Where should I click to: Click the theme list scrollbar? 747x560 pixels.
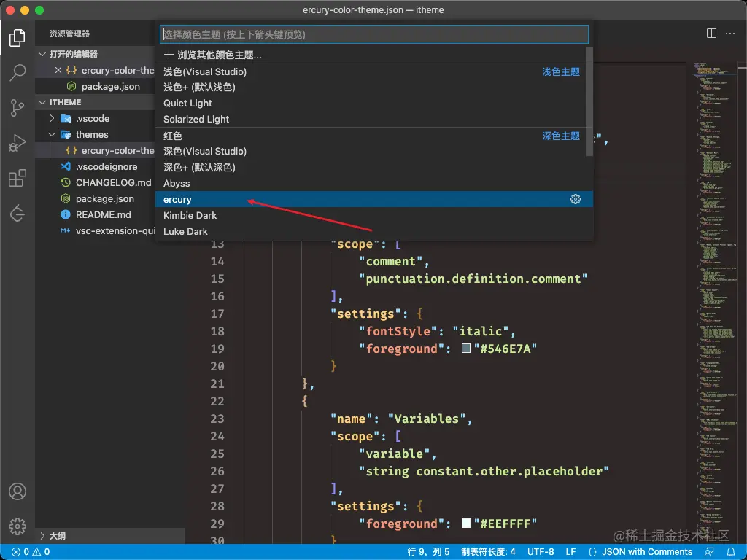[589, 101]
